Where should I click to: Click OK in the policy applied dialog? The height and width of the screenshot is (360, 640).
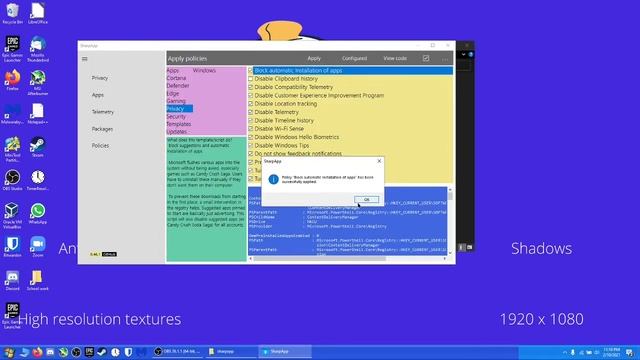coord(366,199)
